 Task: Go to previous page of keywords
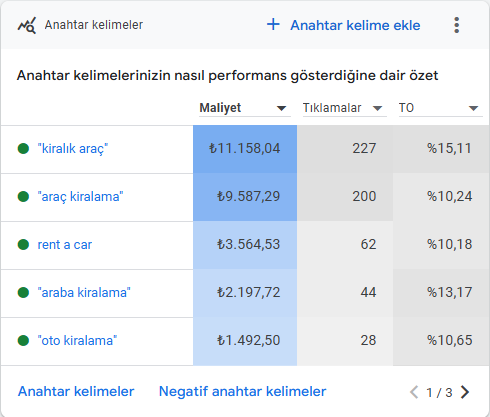coord(414,392)
